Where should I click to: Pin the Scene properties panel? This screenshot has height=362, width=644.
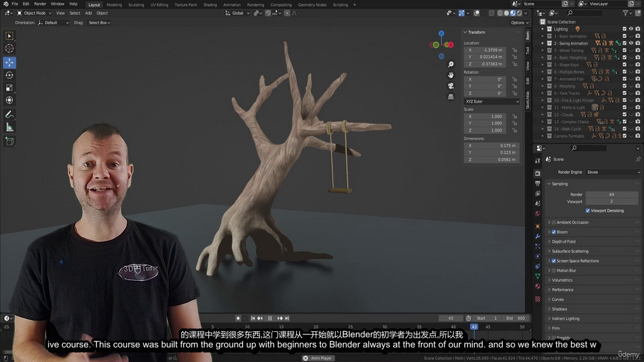point(638,159)
